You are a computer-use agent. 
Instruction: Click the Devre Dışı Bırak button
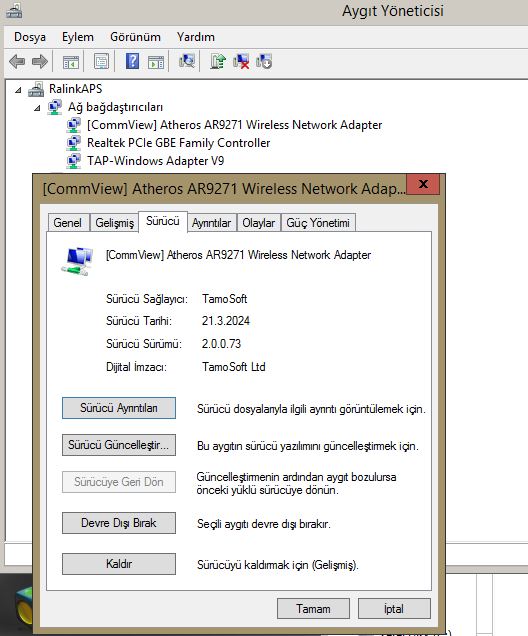[119, 523]
